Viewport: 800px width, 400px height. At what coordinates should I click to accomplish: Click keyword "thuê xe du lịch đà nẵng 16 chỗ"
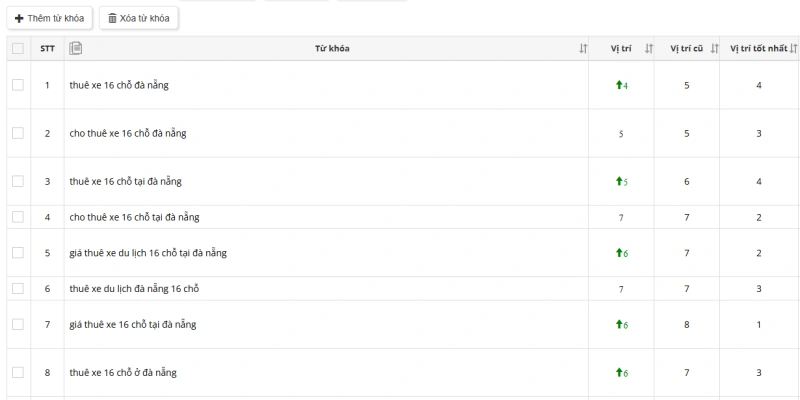[135, 289]
